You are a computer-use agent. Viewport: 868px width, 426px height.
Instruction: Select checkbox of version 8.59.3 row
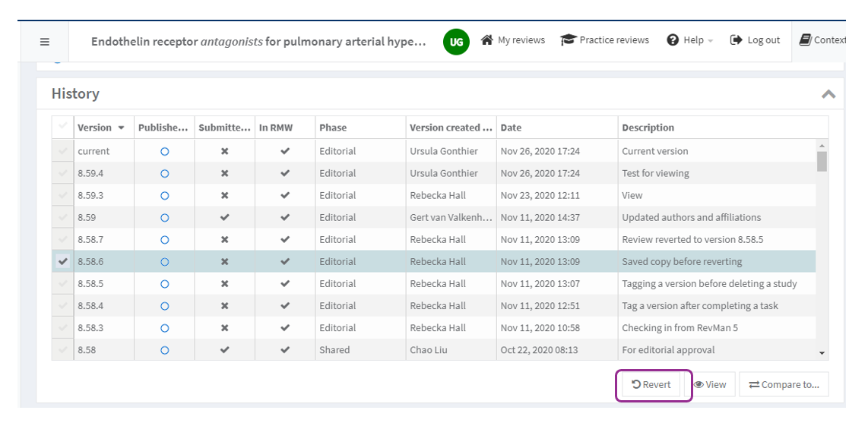tap(63, 195)
